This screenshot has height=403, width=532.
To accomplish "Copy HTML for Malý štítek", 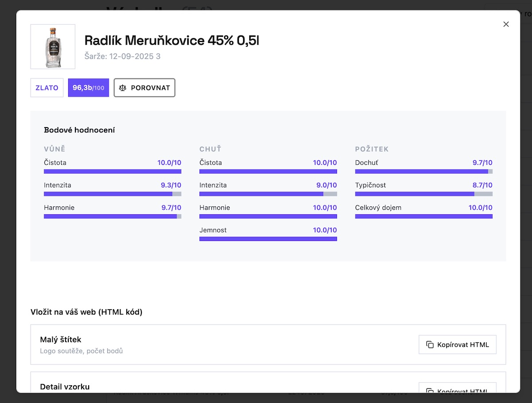I will coord(458,345).
